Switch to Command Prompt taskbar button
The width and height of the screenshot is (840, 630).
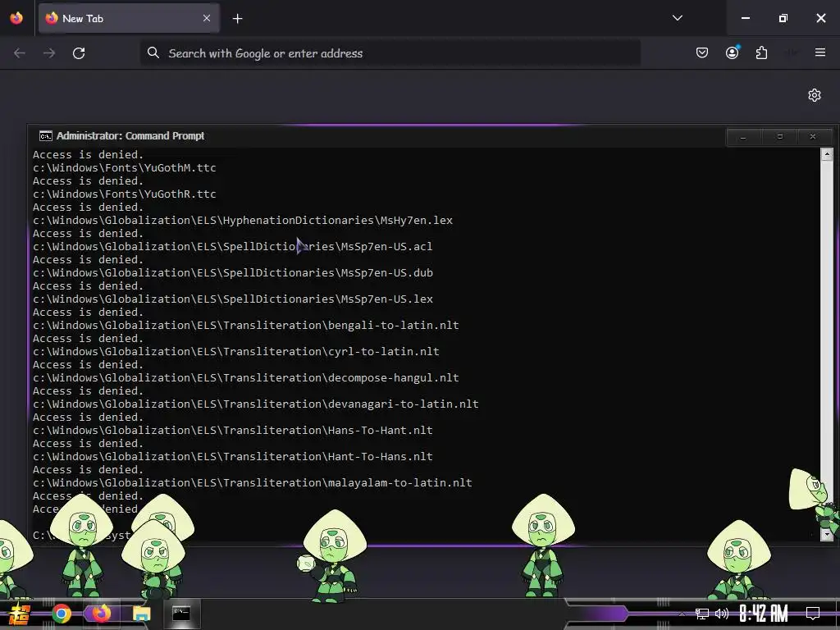(181, 614)
